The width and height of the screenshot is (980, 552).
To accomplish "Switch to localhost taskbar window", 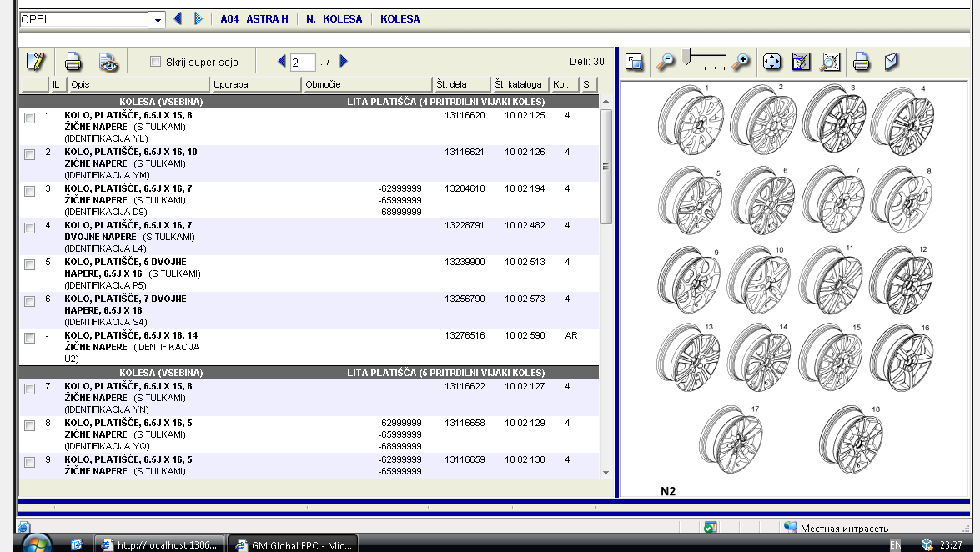I will (158, 544).
